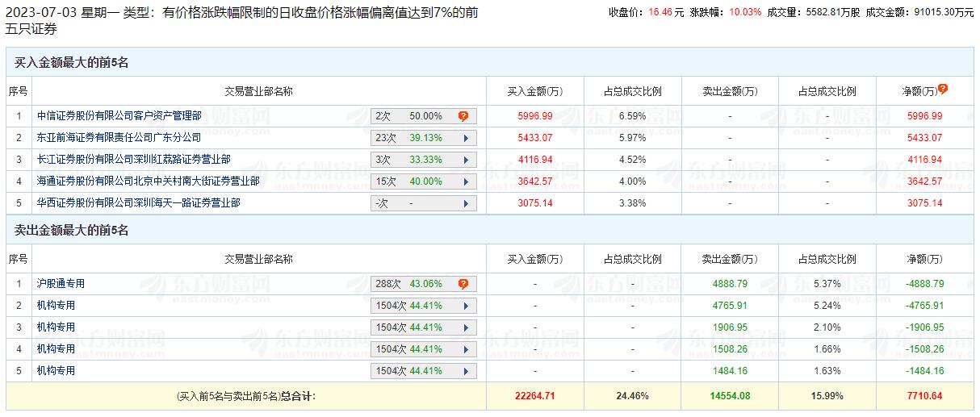Click the arrow icon in 东亚前海证券 row
The width and height of the screenshot is (980, 417).
pos(466,138)
